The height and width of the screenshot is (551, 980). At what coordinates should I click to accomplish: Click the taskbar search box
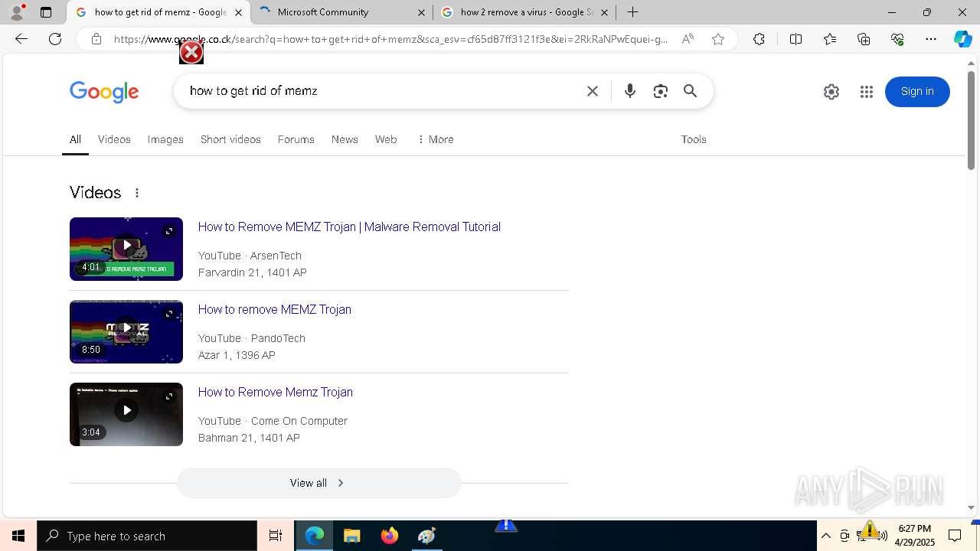(x=147, y=536)
